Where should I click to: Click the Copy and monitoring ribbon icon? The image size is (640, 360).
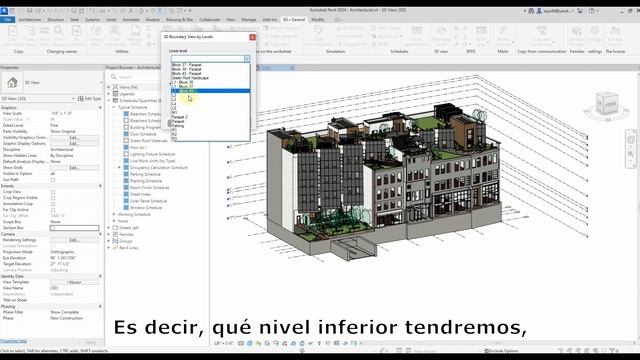pyautogui.click(x=542, y=31)
